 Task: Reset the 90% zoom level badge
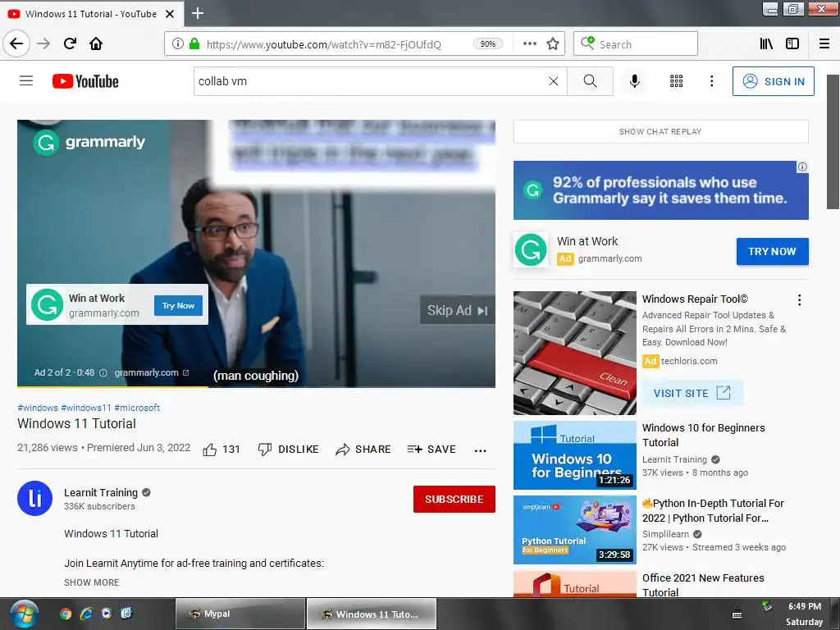click(487, 44)
